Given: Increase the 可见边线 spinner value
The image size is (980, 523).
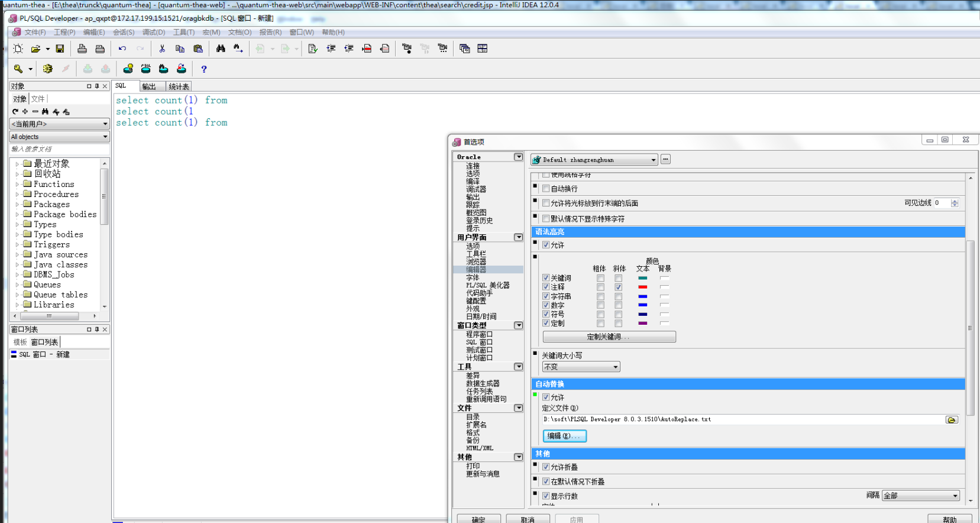Looking at the screenshot, I should (955, 201).
